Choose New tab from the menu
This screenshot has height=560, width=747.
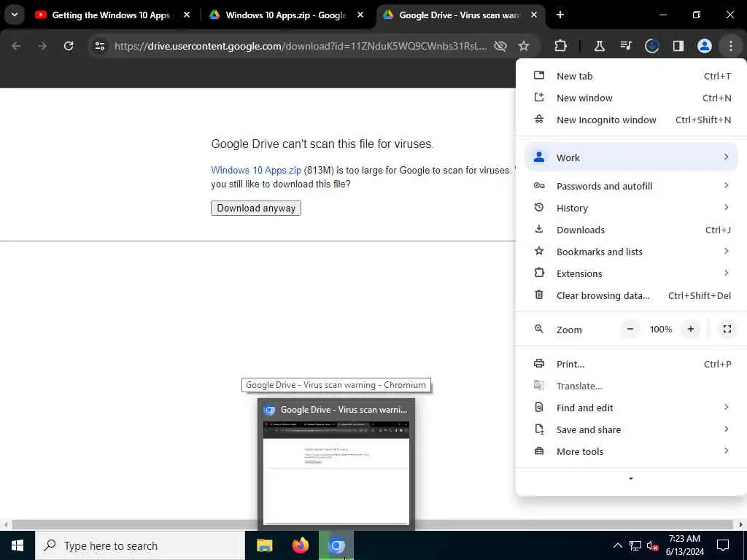point(631,76)
